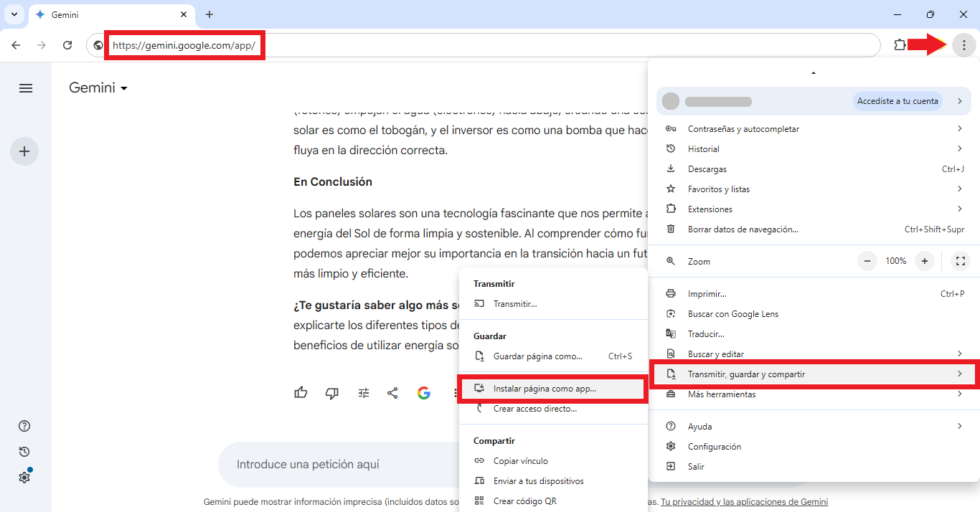Click the prompt input 'Introduce una petición aquí'
This screenshot has width=980, height=512.
point(308,465)
